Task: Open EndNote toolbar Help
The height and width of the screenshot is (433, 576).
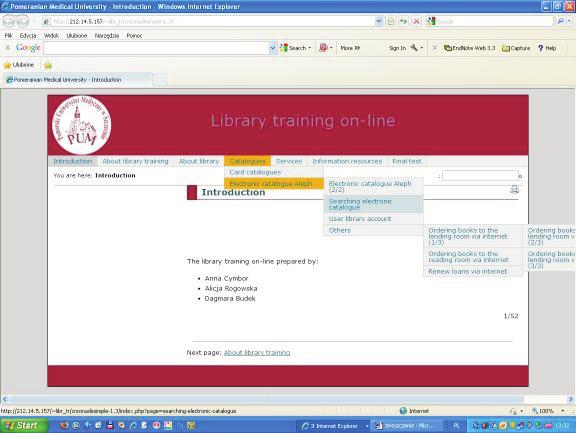Action: (547, 48)
